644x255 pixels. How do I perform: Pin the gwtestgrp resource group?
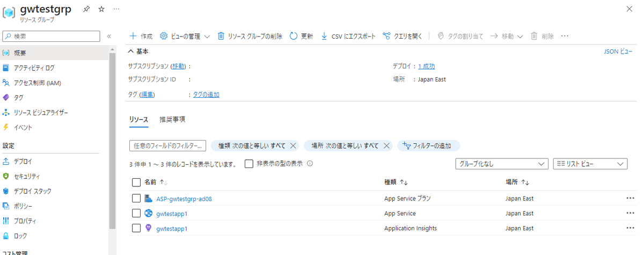(x=86, y=10)
